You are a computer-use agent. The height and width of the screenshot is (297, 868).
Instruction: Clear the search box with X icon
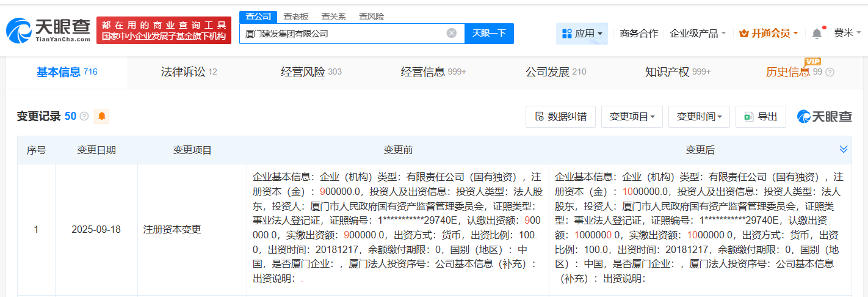coord(451,33)
